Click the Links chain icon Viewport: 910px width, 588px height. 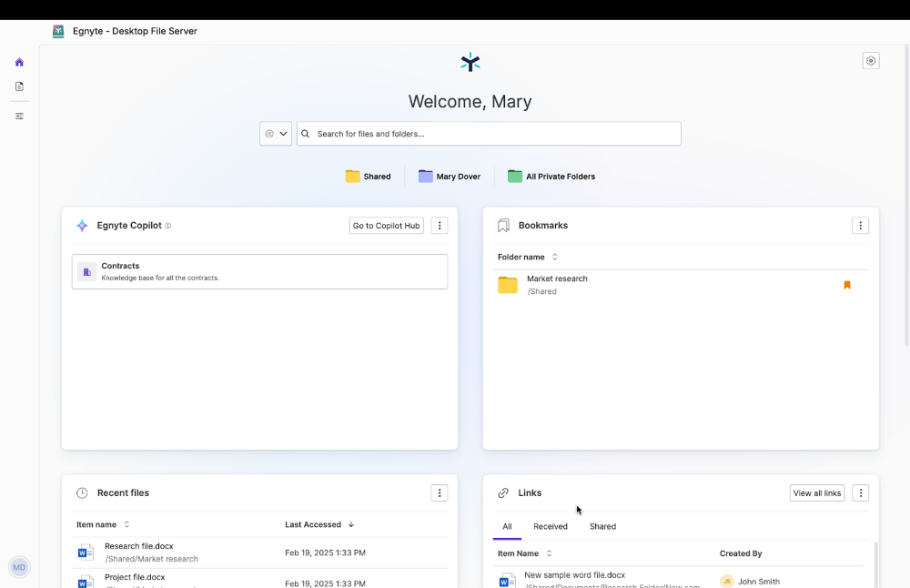(x=503, y=492)
